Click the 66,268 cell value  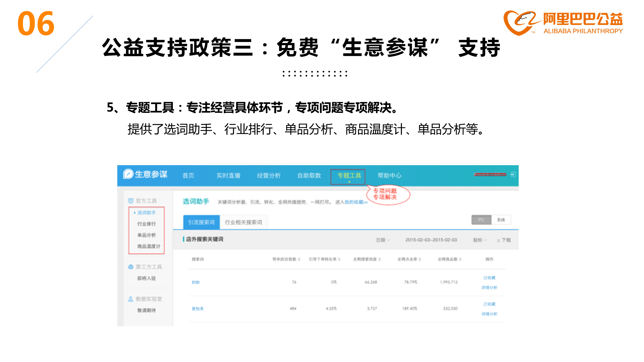pyautogui.click(x=371, y=282)
